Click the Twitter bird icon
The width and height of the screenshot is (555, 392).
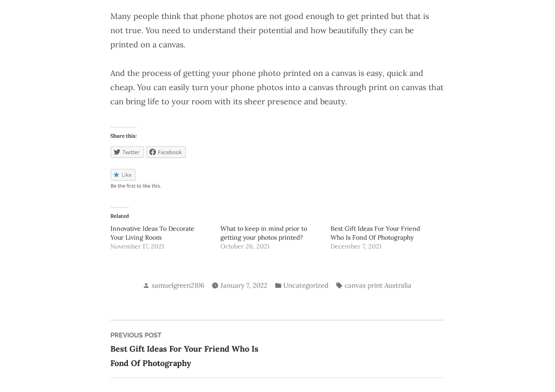tap(117, 152)
